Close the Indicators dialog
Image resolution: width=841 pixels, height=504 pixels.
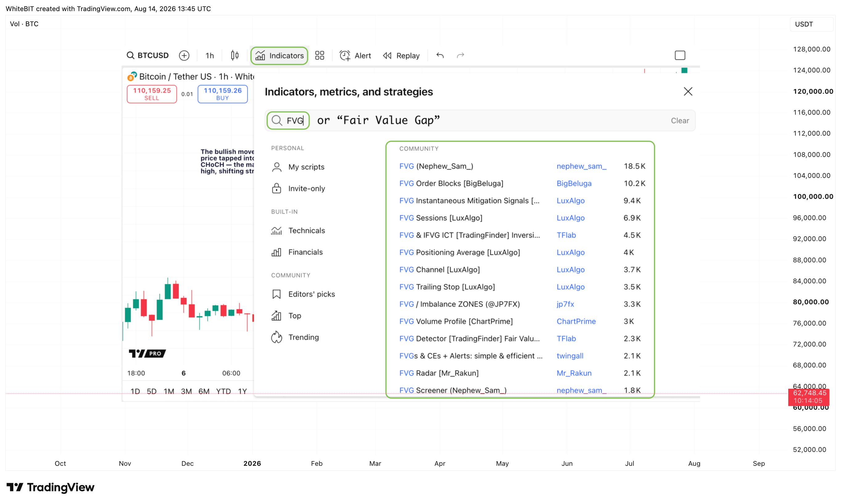[688, 91]
